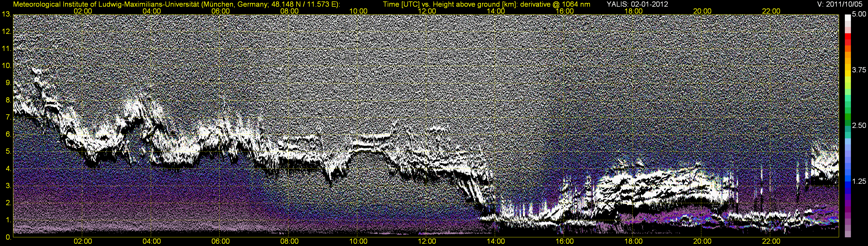This screenshot has height=246, width=868.
Task: Click the 14:00 label on the bottom time axis
Action: (496, 241)
